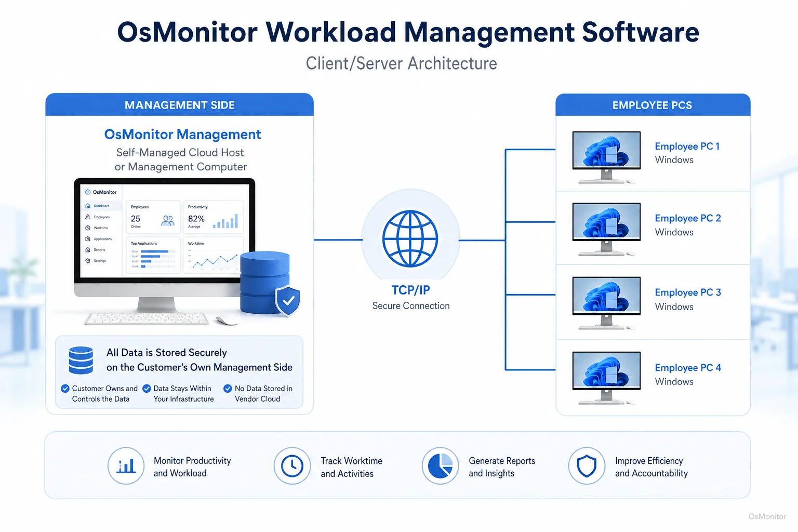Click the 82% Average productivity value

pos(196,221)
